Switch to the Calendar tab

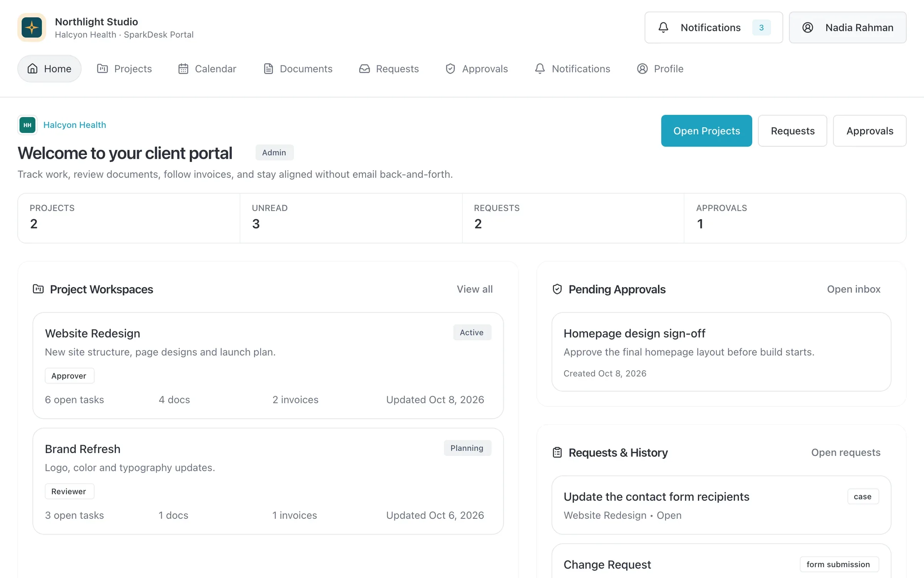(x=207, y=69)
